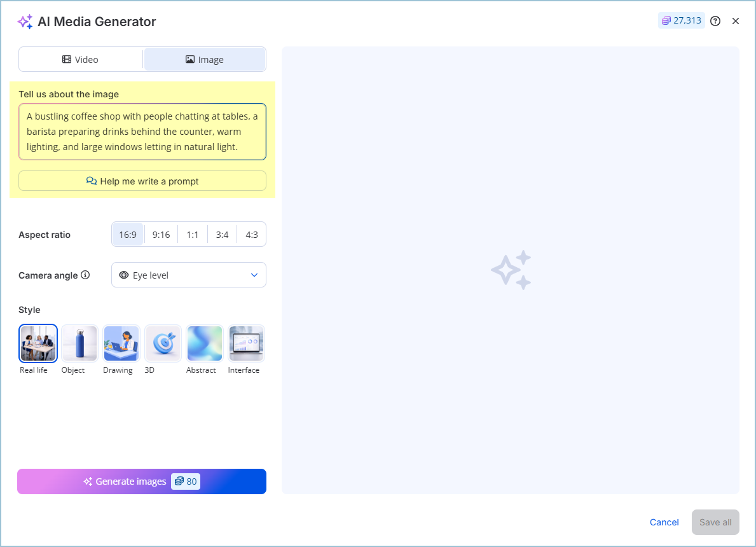Set aspect ratio to 1:1
756x547 pixels.
tap(192, 235)
